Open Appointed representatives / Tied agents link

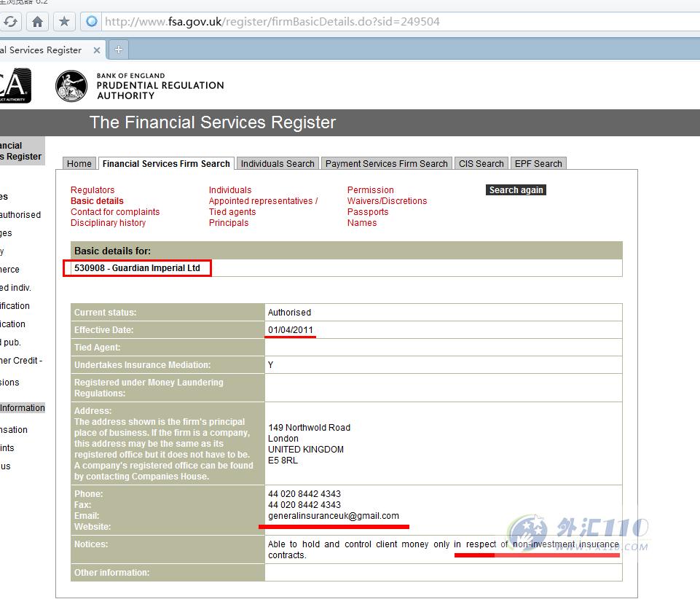[263, 206]
